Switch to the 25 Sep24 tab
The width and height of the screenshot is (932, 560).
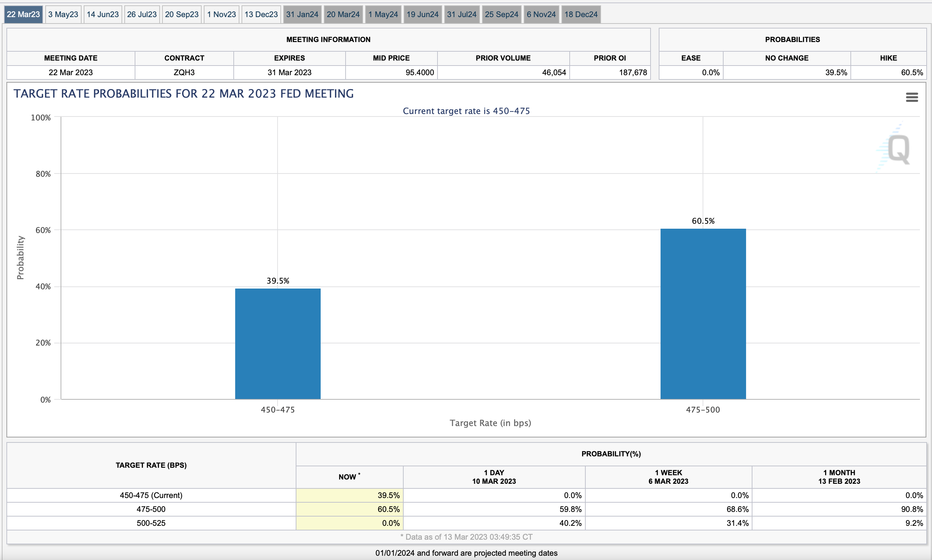(502, 14)
